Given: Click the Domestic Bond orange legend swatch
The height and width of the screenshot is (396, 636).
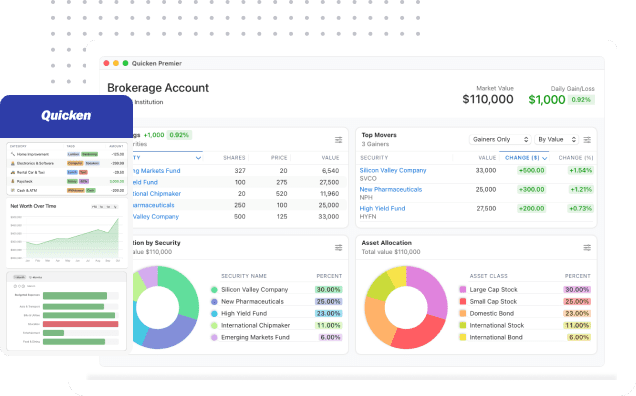Looking at the screenshot, I should 463,313.
